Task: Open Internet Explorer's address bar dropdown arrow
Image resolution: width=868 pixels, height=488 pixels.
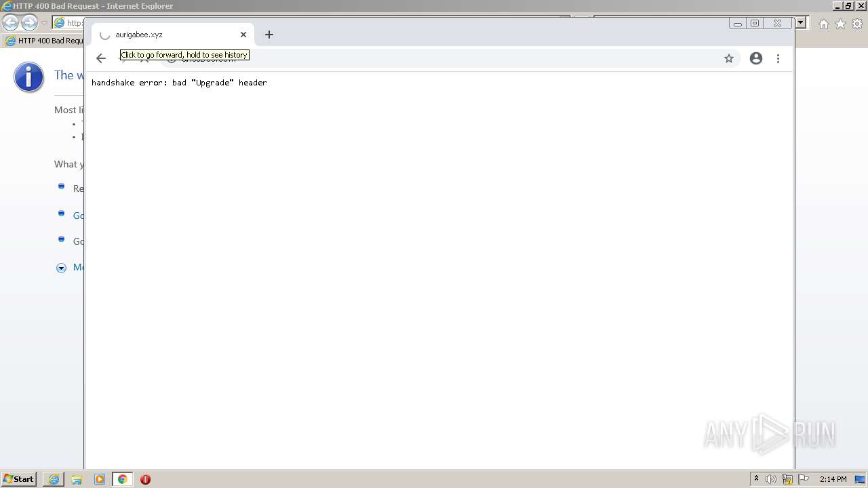Action: pyautogui.click(x=801, y=23)
